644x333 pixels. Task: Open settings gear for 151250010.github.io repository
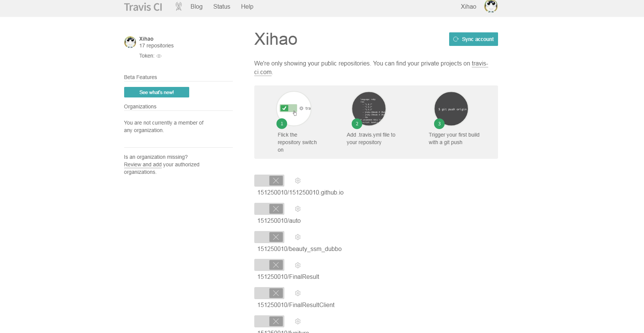(x=298, y=181)
